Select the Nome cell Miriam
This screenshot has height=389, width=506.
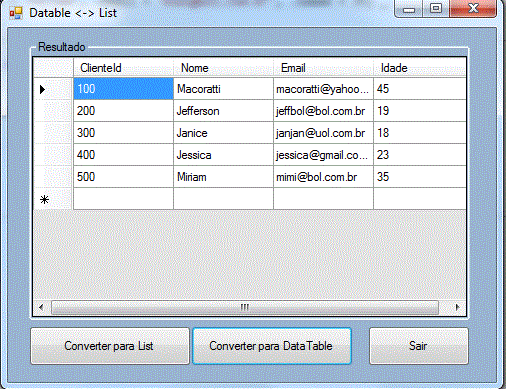(x=223, y=177)
